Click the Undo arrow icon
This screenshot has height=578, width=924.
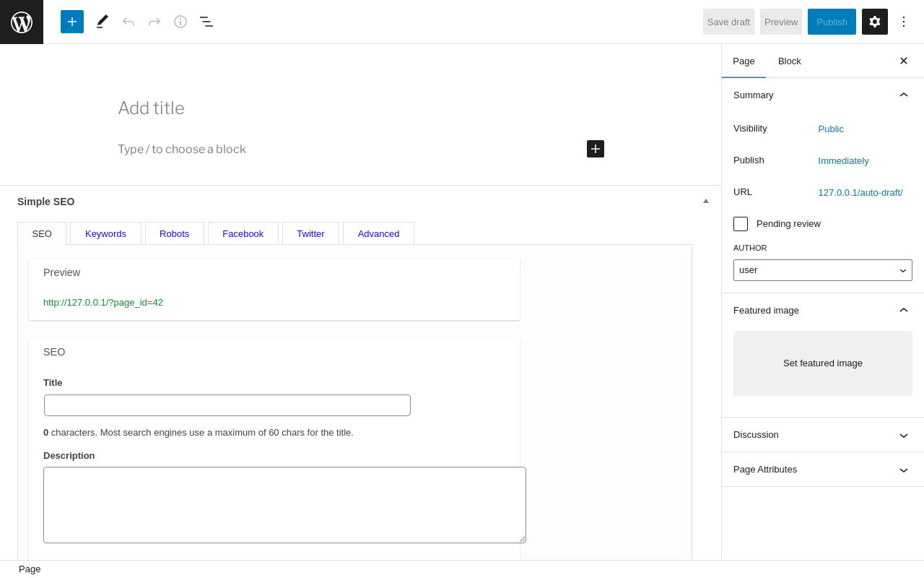[x=128, y=22]
